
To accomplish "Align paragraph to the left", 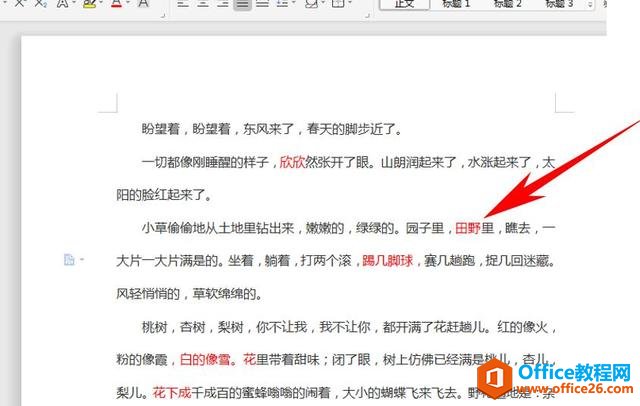I will coord(183,3).
